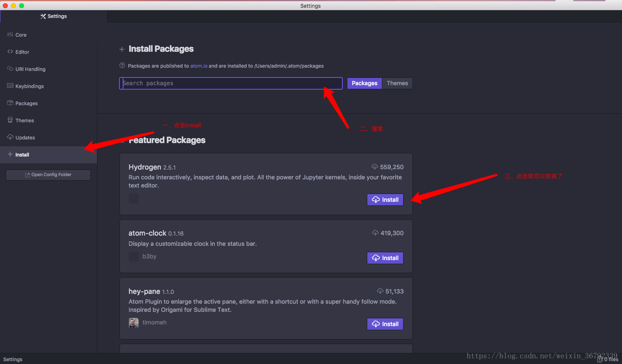Click the Themes paint bucket icon

point(10,120)
